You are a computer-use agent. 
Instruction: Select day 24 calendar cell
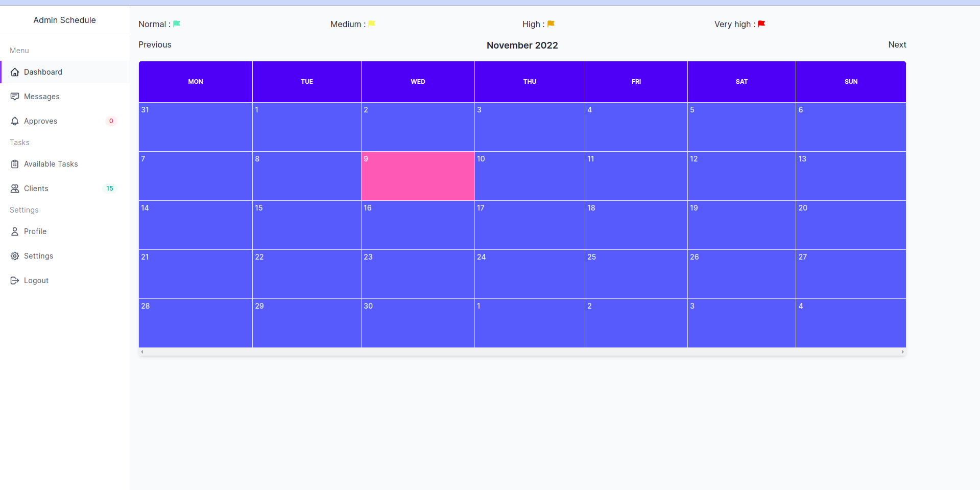tap(530, 274)
